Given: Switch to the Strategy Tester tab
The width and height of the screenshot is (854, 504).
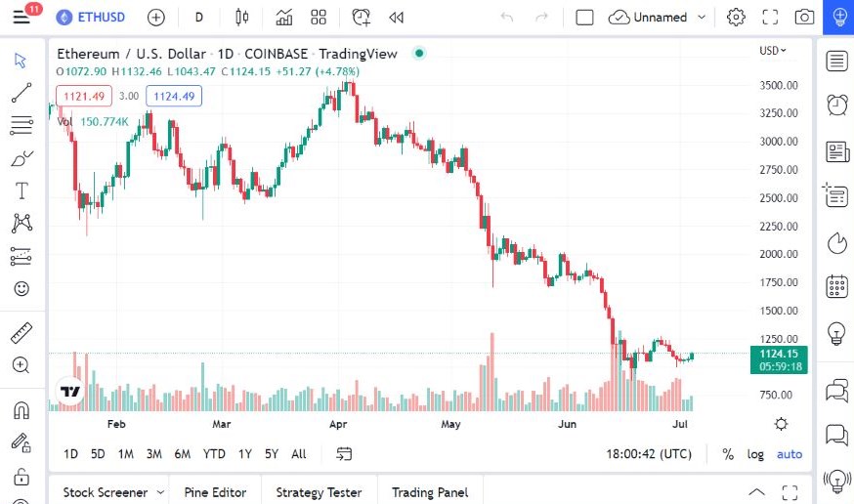Looking at the screenshot, I should tap(319, 492).
